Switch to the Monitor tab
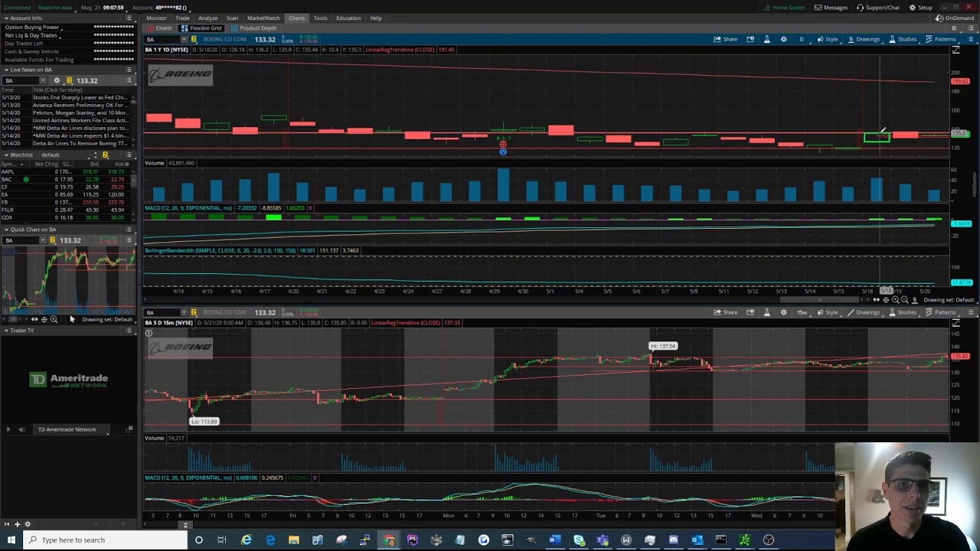The width and height of the screenshot is (980, 551). click(x=156, y=18)
